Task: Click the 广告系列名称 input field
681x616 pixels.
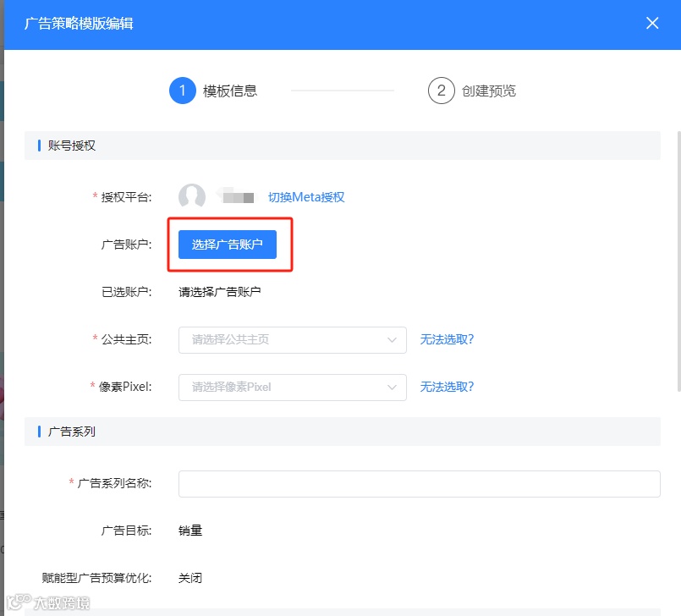Action: pyautogui.click(x=419, y=483)
